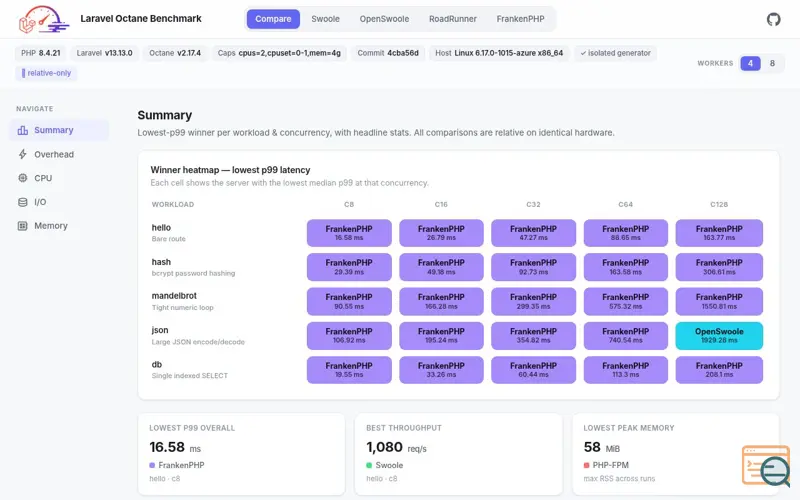Click the mandelbrot workload label
The width and height of the screenshot is (800, 500).
coord(174,296)
